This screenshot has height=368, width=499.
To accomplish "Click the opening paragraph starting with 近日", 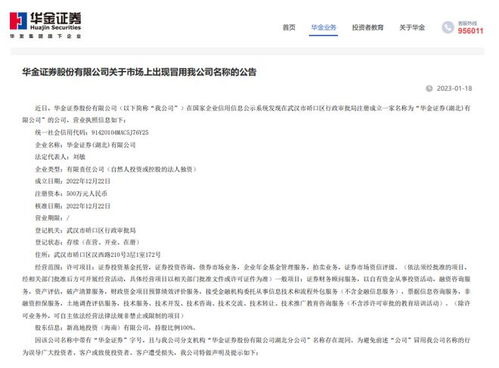I will pyautogui.click(x=246, y=114).
